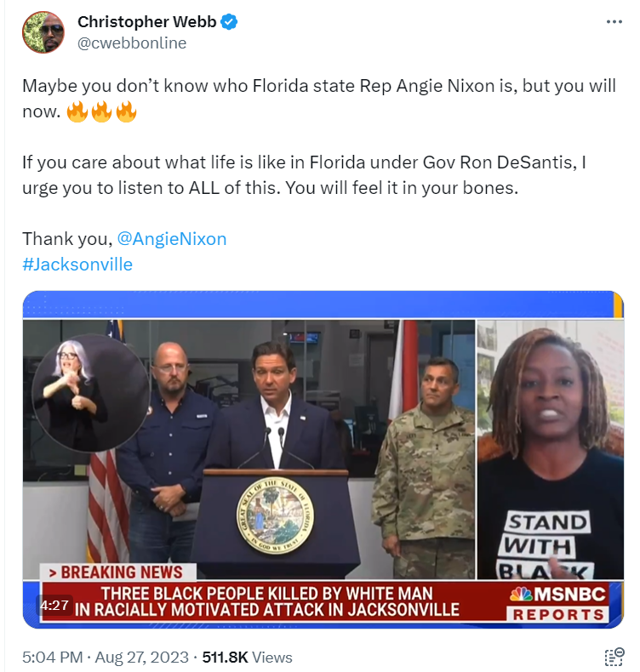The width and height of the screenshot is (640, 672).
Task: Click Angie Nixon's panel in the video
Action: pyautogui.click(x=551, y=450)
